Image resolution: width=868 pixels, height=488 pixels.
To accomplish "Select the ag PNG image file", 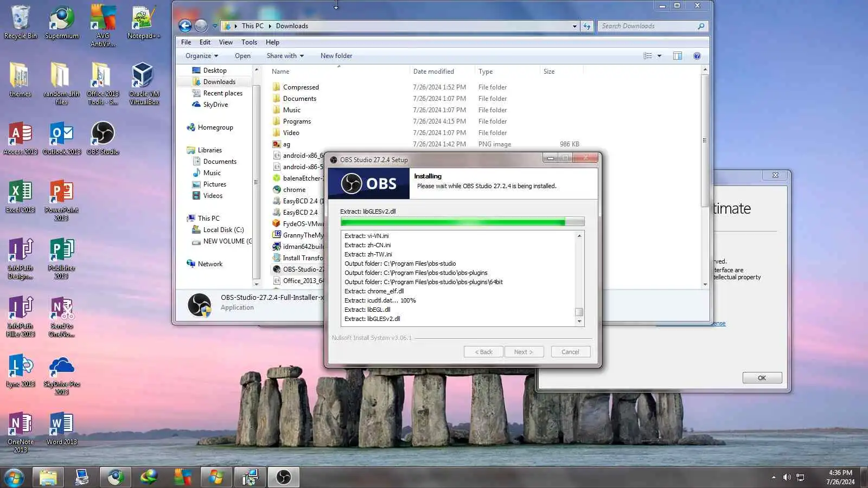I will pyautogui.click(x=286, y=144).
